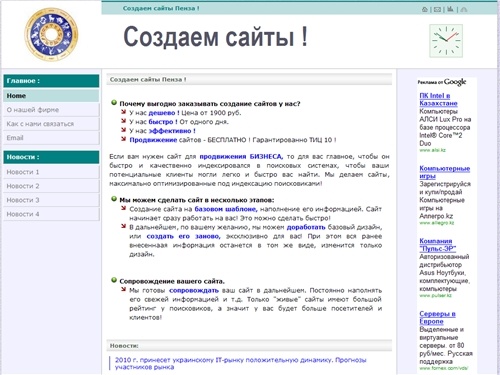Open the 'Компания "Пульс-ЭР"' ad link
Image resolution: width=500 pixels, height=375 pixels.
pos(437,245)
